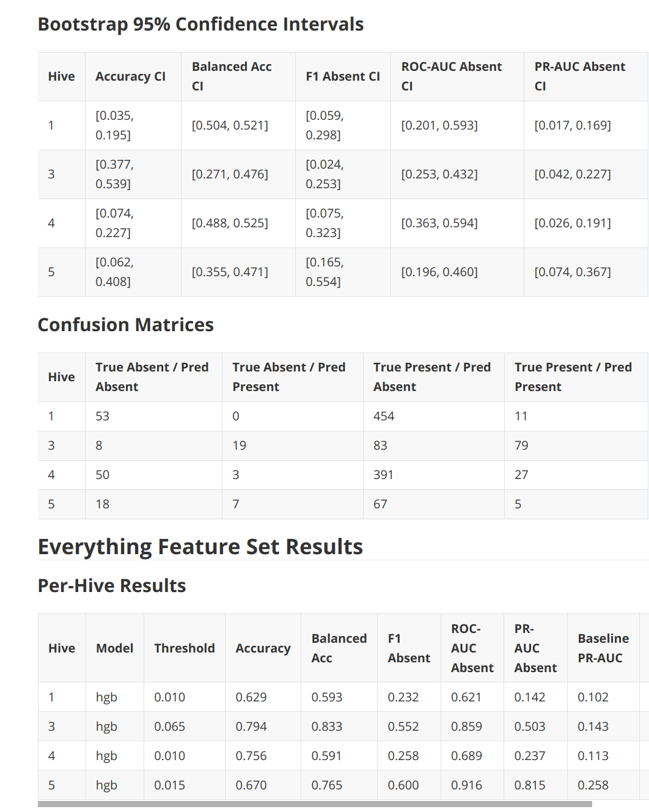This screenshot has width=649, height=812.
Task: Click the Bootstrap 95% Confidence Intervals heading
Action: tap(200, 24)
